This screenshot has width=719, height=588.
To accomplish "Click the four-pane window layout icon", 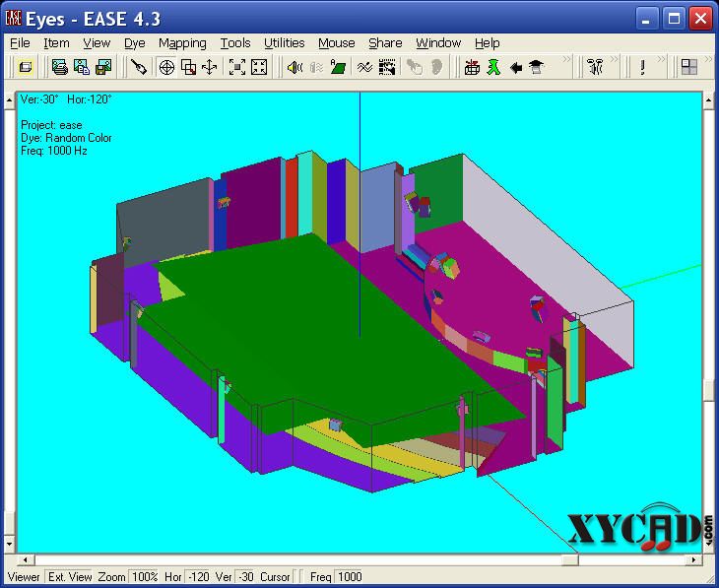I will tap(689, 67).
